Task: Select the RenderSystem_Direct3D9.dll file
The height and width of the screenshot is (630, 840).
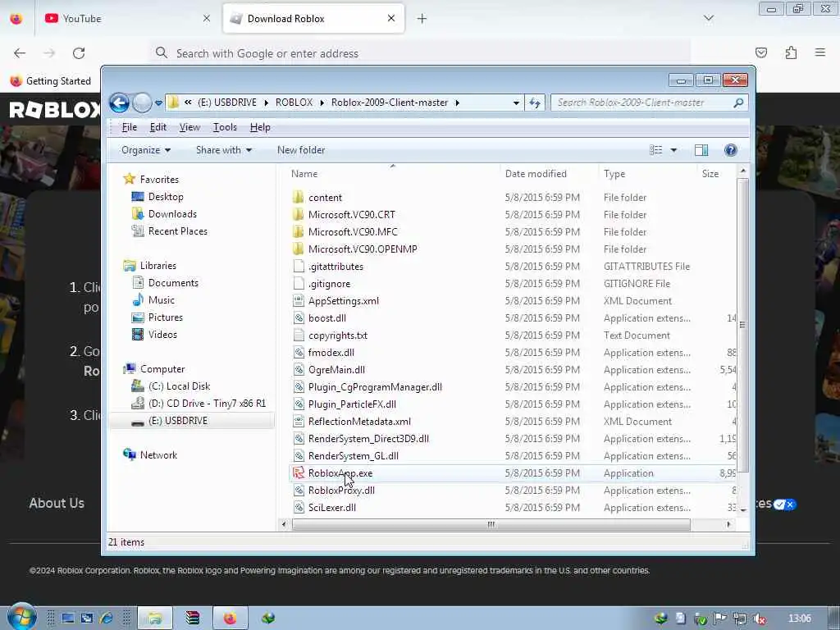Action: pos(368,438)
